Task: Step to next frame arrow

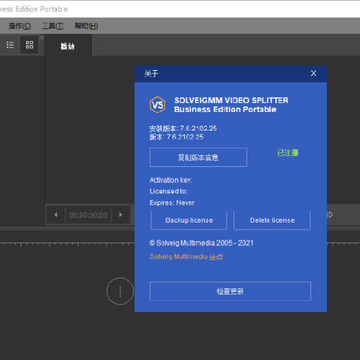Action: click(x=121, y=215)
